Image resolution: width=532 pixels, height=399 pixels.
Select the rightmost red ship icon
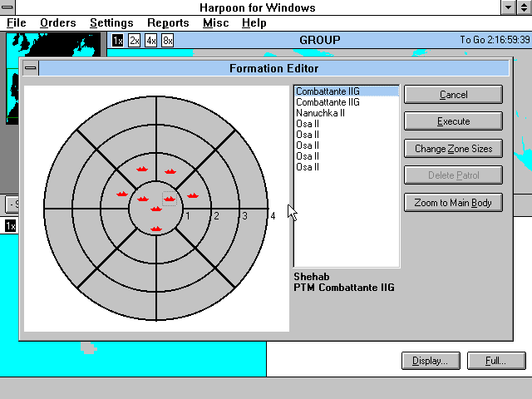coord(192,195)
